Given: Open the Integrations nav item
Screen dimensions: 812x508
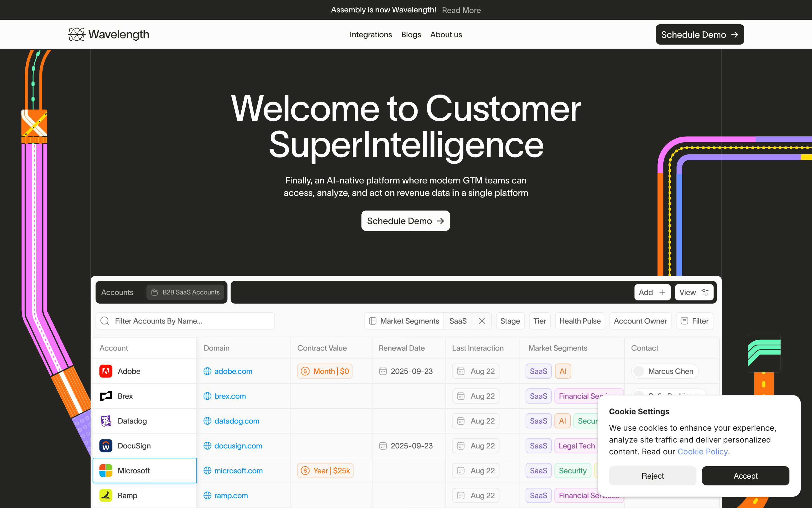Looking at the screenshot, I should click(371, 35).
